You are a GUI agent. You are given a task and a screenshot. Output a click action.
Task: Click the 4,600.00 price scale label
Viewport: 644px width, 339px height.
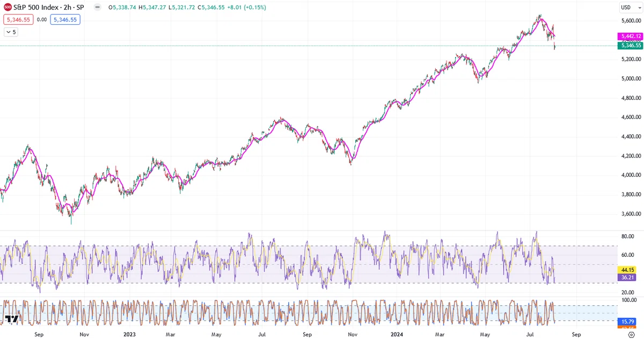(x=631, y=117)
